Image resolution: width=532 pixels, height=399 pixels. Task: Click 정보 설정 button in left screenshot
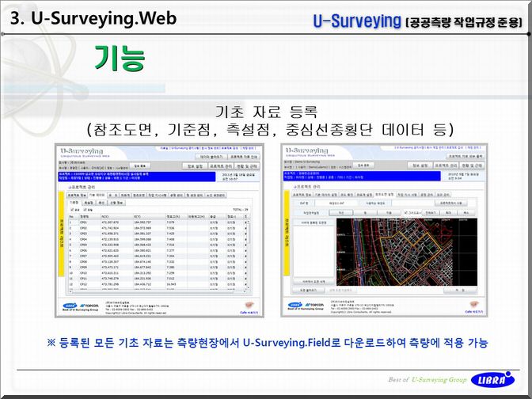[x=195, y=166]
